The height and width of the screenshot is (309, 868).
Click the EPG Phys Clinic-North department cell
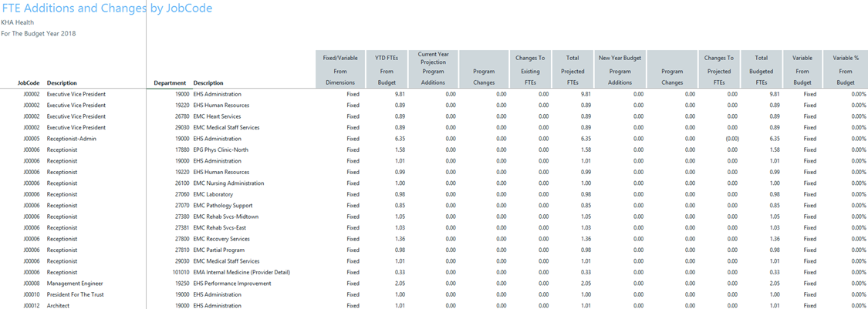[221, 149]
